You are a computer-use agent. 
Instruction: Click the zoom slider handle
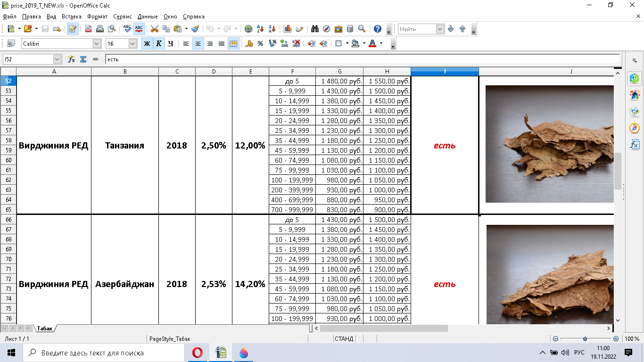(585, 338)
